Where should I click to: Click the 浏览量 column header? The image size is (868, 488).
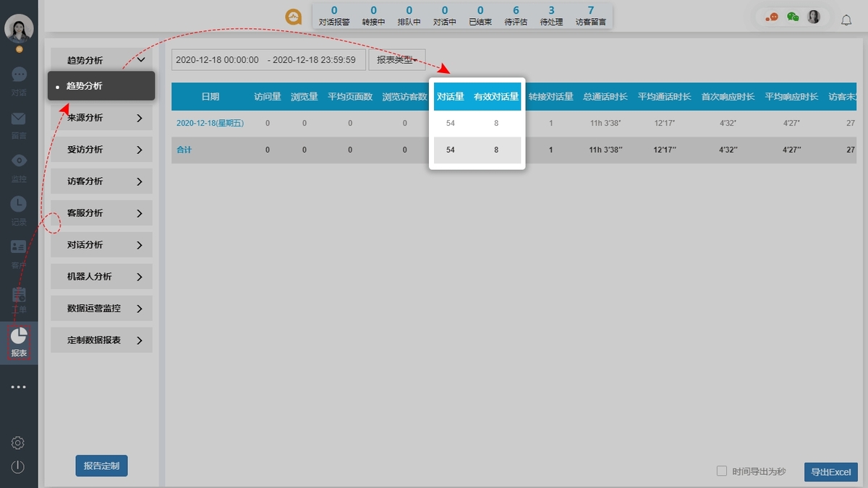coord(305,97)
